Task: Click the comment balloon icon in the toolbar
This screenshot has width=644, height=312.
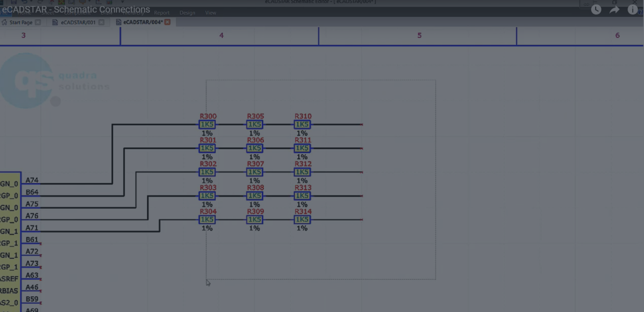Action: click(83, 2)
